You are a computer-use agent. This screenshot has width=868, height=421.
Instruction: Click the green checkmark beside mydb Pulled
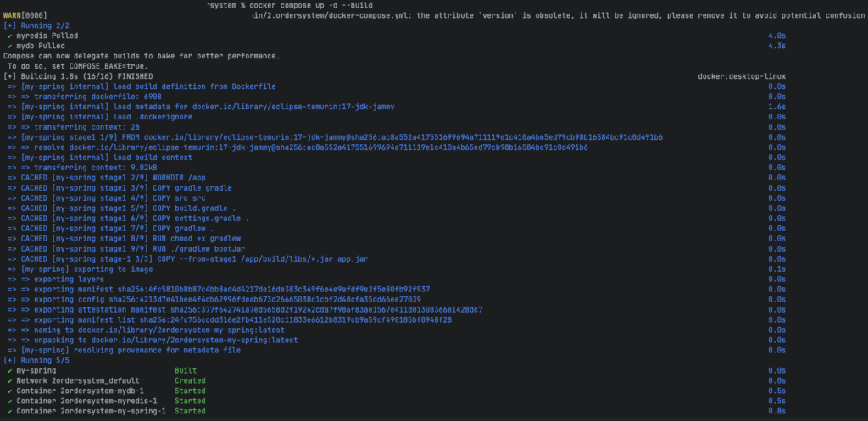tap(10, 46)
